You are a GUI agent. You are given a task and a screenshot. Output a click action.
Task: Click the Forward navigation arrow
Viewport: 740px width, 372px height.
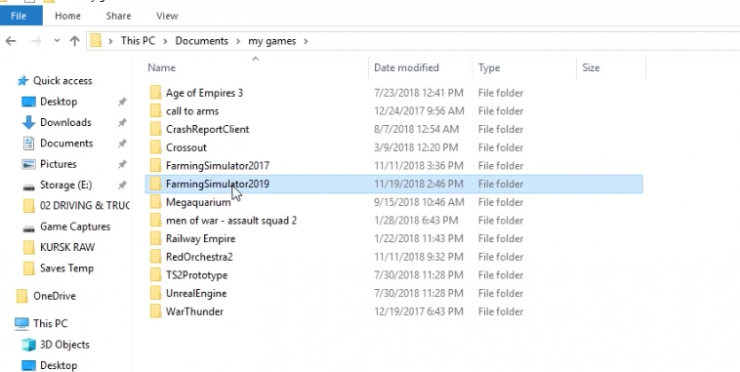click(x=36, y=41)
